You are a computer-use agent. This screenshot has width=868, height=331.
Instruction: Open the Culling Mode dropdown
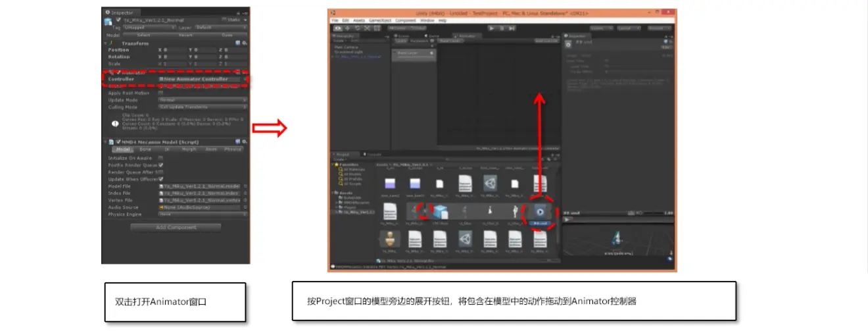tap(202, 107)
